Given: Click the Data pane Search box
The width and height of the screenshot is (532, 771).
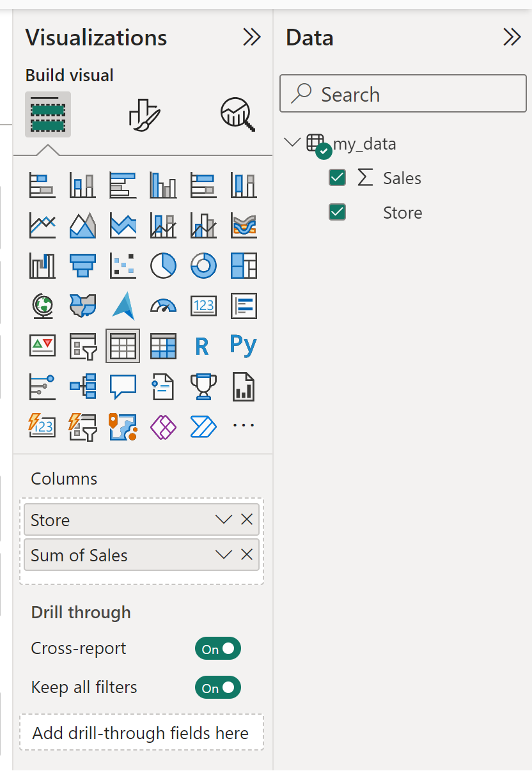Looking at the screenshot, I should tap(403, 94).
